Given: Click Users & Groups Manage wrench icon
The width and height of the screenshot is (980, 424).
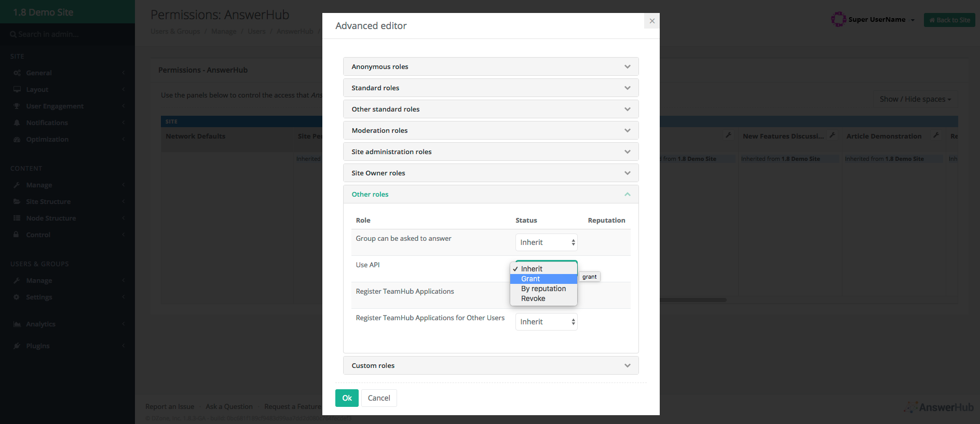Looking at the screenshot, I should click(x=17, y=280).
